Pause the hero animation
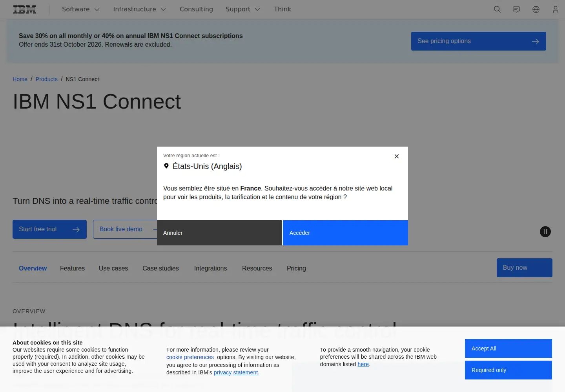The height and width of the screenshot is (392, 565). tap(545, 232)
